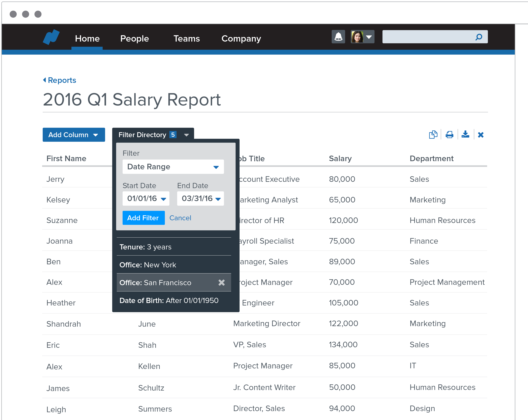Click the blue X close report icon
The height and width of the screenshot is (420, 528).
click(480, 135)
